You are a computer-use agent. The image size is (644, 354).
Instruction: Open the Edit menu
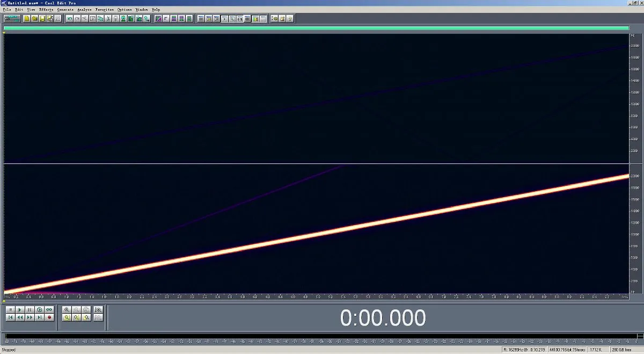pos(19,10)
